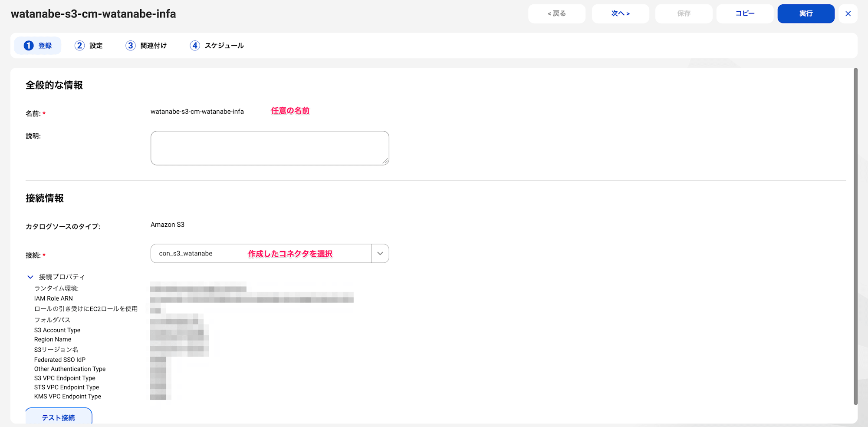The image size is (868, 427).
Task: Click the page title watanabe-s3-cm-watanabe-infa
Action: [x=93, y=14]
